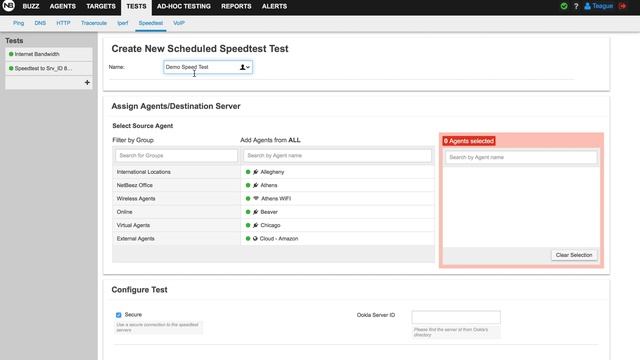This screenshot has height=360, width=640.
Task: Select the Speedtest to Srv_ID test
Action: coord(49,68)
